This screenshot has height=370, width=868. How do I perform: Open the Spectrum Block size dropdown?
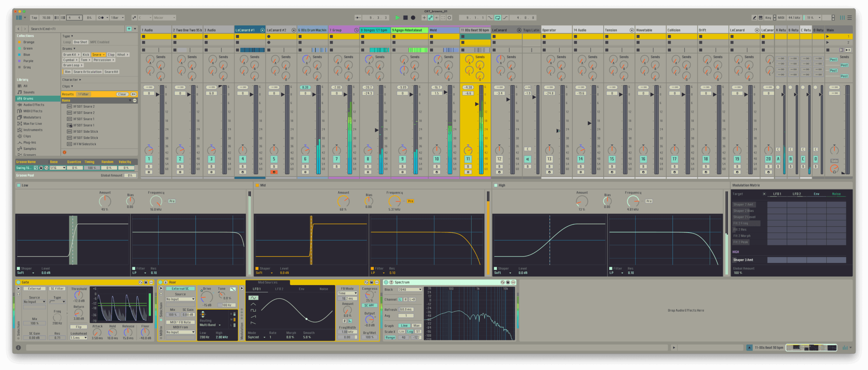click(410, 290)
